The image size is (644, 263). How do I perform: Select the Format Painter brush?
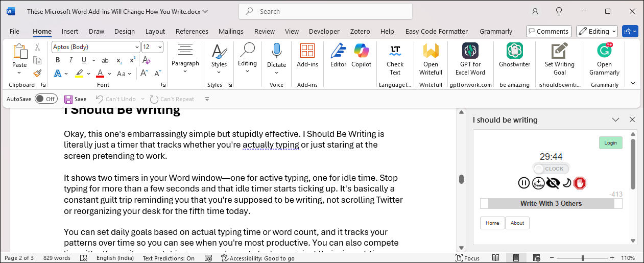pyautogui.click(x=37, y=73)
